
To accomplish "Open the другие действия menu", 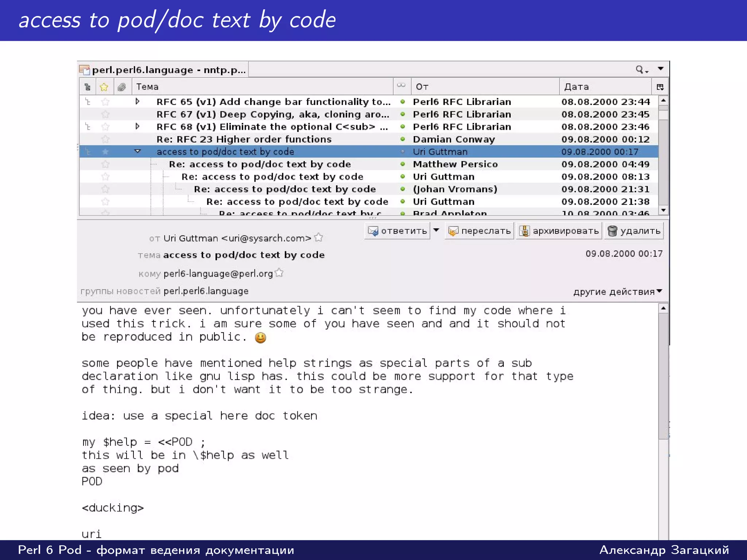I will pyautogui.click(x=618, y=292).
